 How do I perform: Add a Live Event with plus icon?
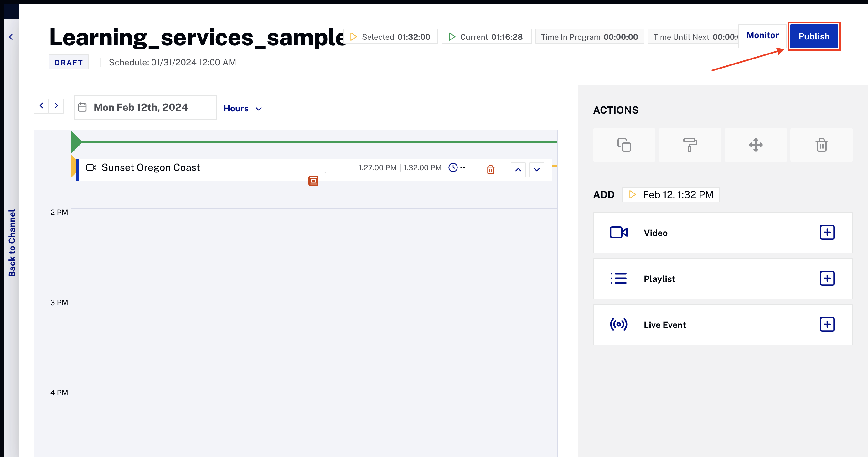[x=827, y=324]
